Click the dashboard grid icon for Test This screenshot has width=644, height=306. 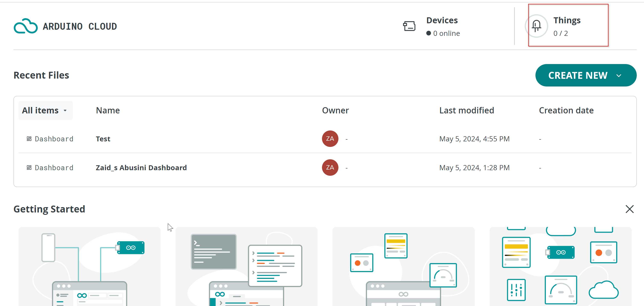point(29,139)
